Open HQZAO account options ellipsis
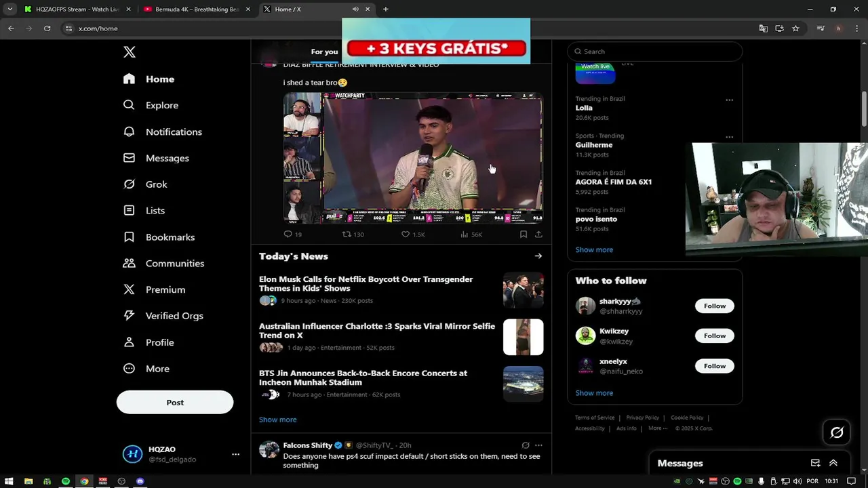 tap(235, 454)
